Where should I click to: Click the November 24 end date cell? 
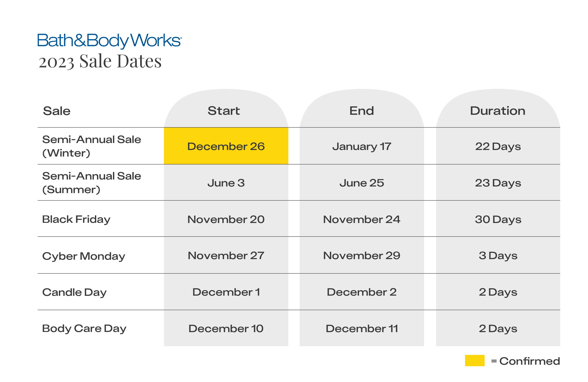[x=362, y=219]
